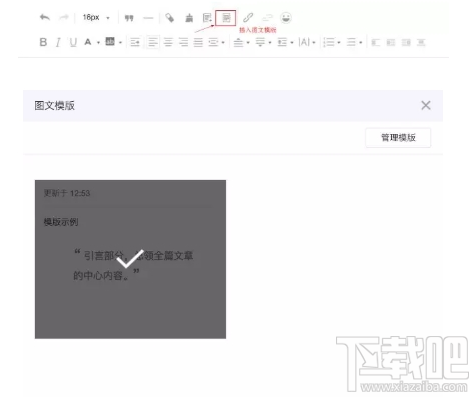Image resolution: width=476 pixels, height=397 pixels.
Task: Click the letter spacing icon
Action: point(304,42)
